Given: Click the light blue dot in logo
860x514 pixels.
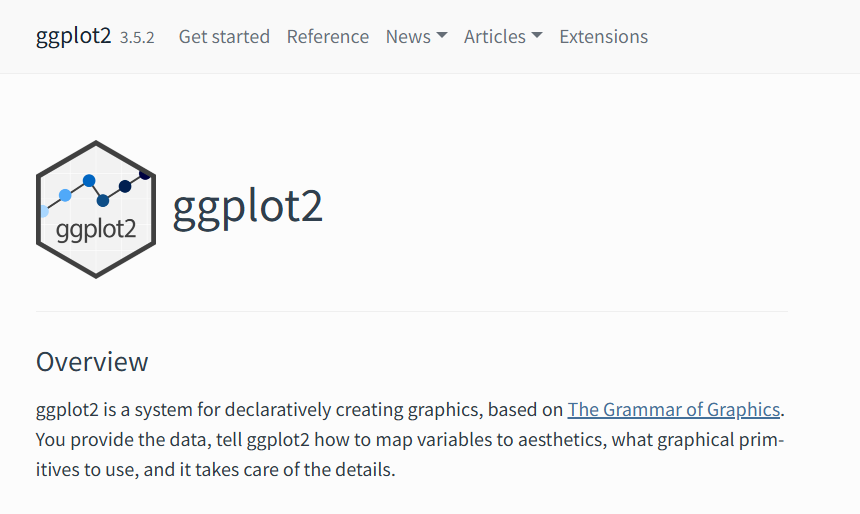Looking at the screenshot, I should pyautogui.click(x=65, y=195).
